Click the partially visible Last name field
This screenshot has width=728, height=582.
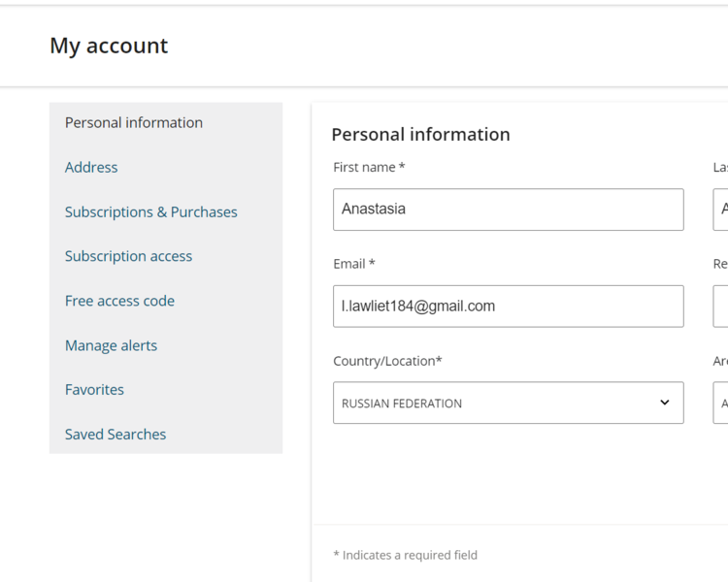[x=720, y=210]
